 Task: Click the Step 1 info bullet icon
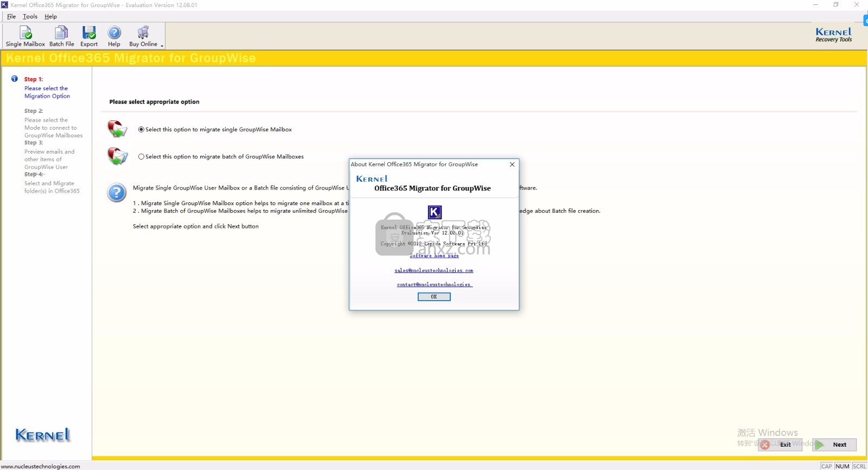coord(15,79)
